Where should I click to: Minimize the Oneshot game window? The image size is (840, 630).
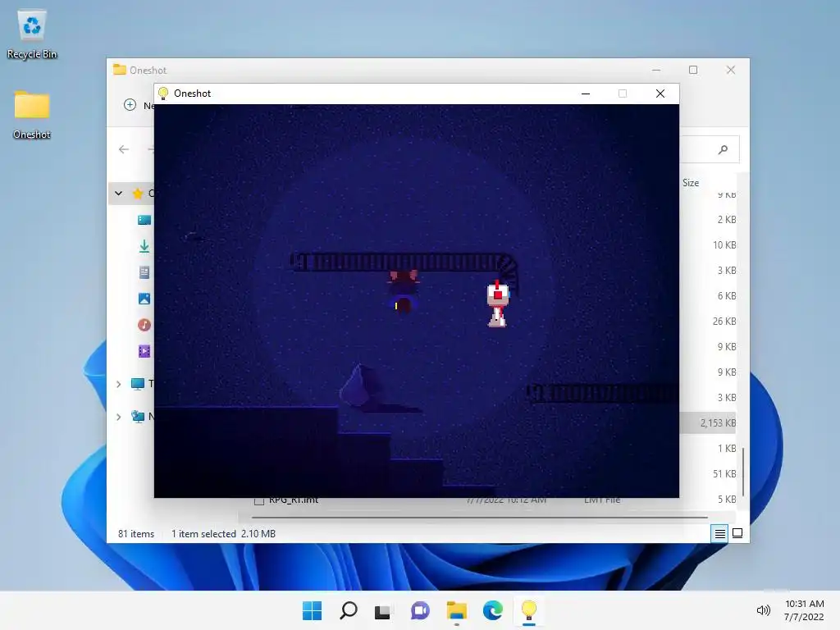tap(586, 94)
